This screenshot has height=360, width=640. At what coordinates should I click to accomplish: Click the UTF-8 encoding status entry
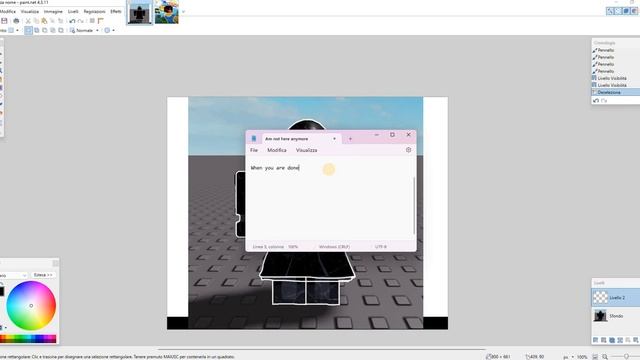pyautogui.click(x=381, y=247)
